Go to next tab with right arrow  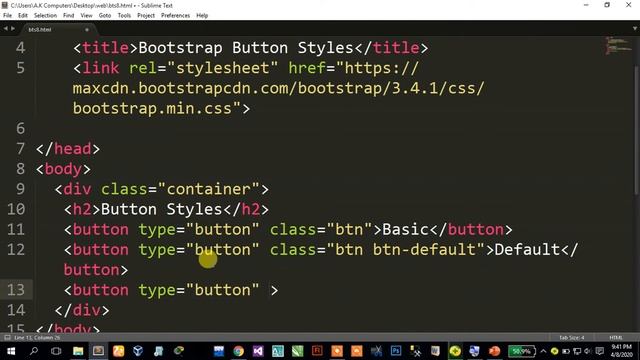point(13,29)
